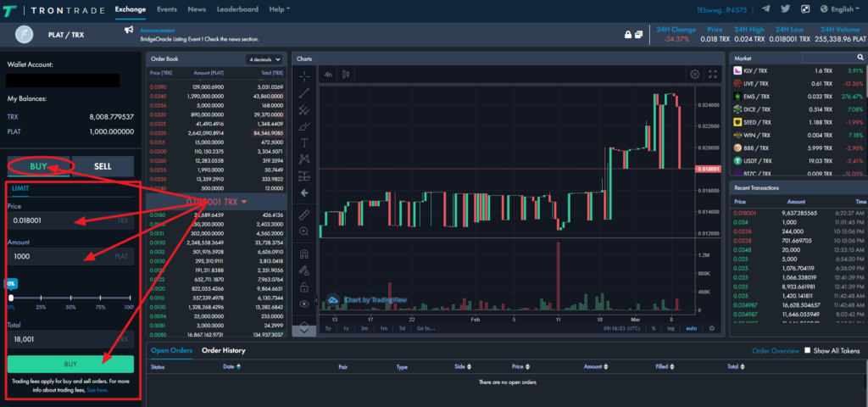Click the back arrow chart tool

coord(304,192)
